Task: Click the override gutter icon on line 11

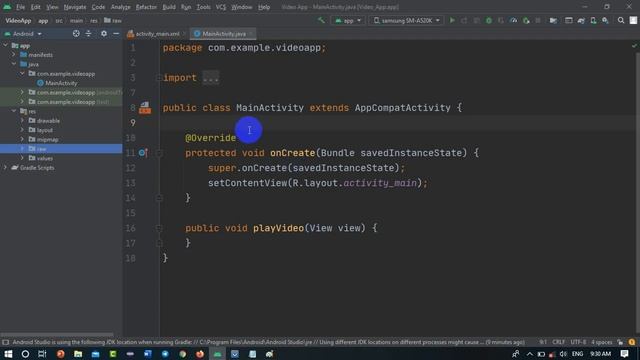Action: pyautogui.click(x=143, y=153)
